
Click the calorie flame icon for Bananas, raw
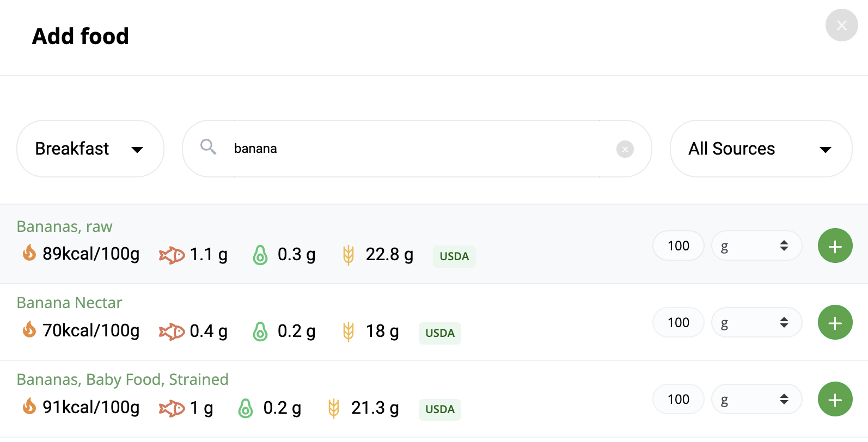[29, 253]
